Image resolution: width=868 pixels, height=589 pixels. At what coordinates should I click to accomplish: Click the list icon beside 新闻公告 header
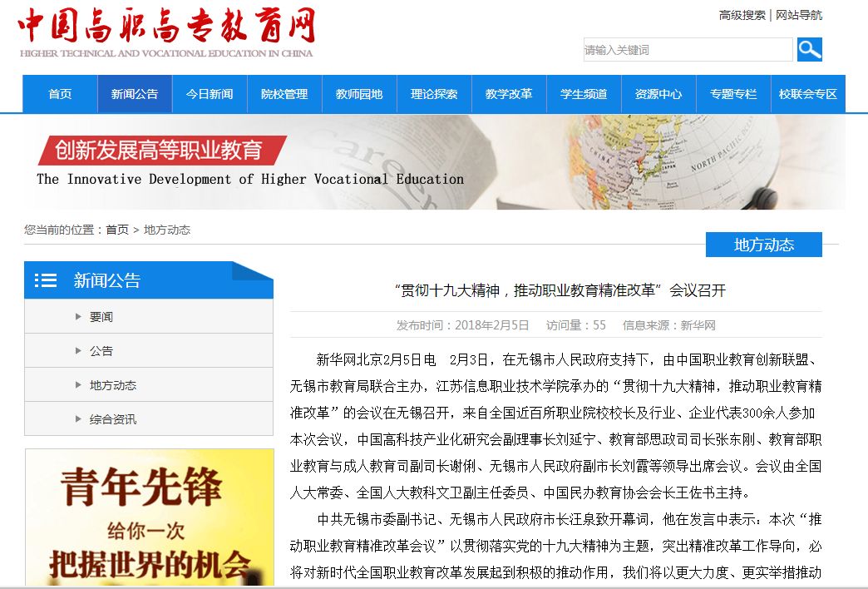click(x=46, y=280)
